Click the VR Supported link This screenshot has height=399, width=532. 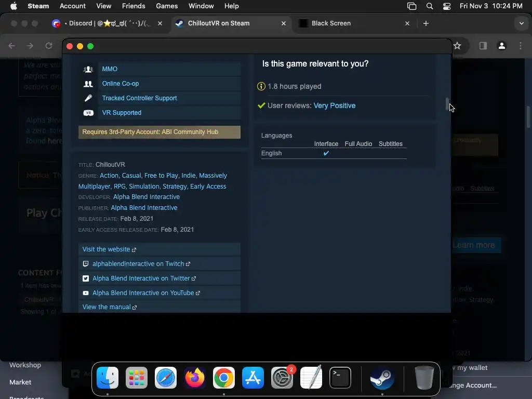pyautogui.click(x=122, y=113)
